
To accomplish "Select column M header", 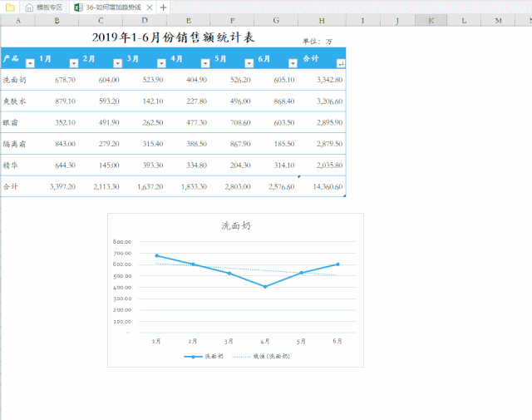I will pos(498,21).
